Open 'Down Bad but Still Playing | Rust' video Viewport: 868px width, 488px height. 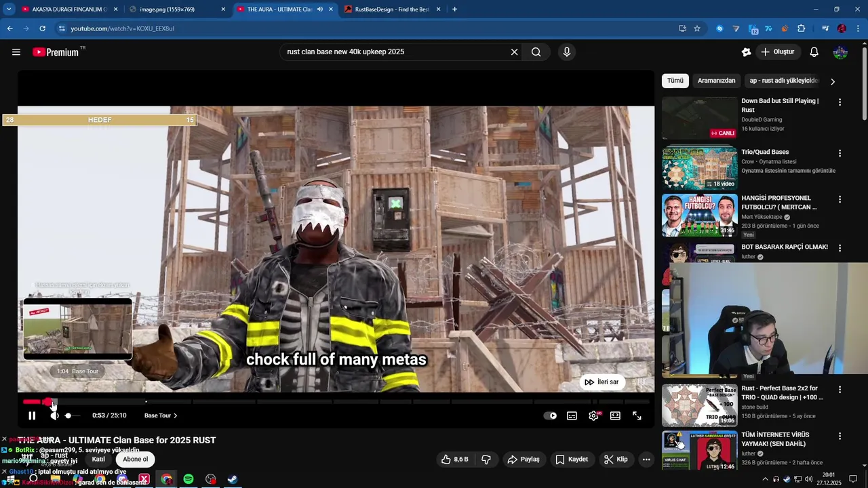pyautogui.click(x=780, y=105)
